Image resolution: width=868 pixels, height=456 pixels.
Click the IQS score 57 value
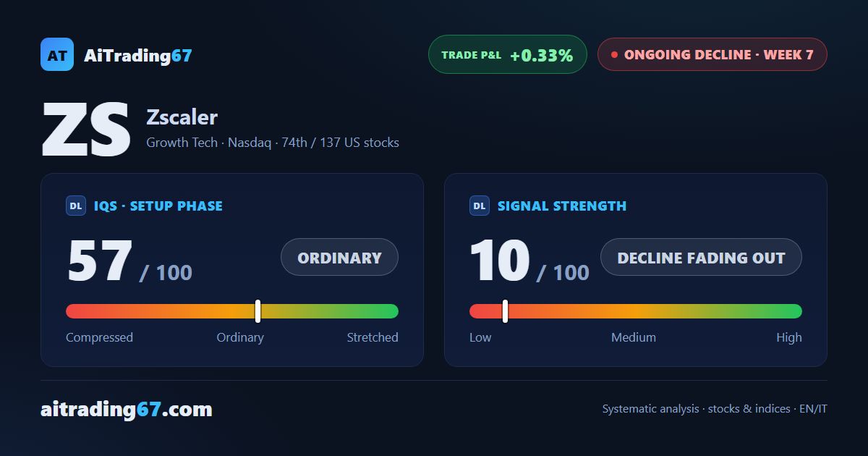click(100, 261)
